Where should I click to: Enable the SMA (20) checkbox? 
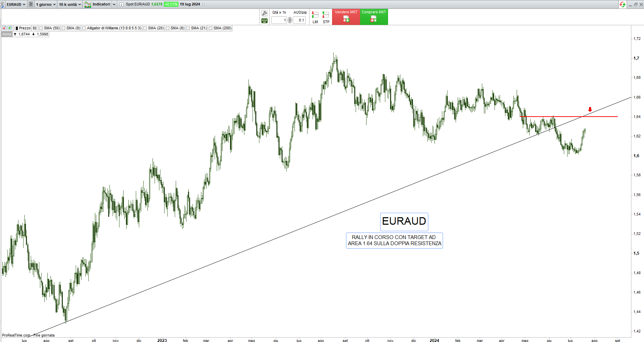point(145,28)
